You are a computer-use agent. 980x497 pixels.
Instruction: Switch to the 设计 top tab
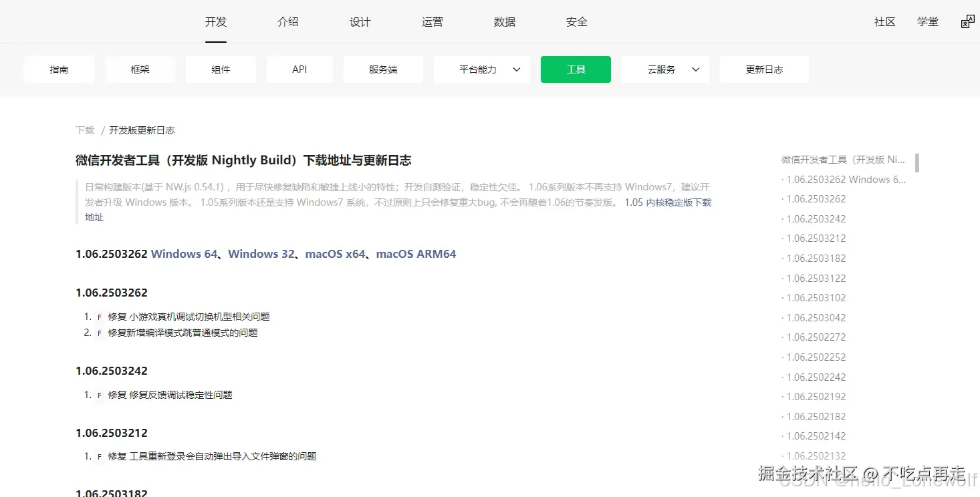pyautogui.click(x=360, y=22)
